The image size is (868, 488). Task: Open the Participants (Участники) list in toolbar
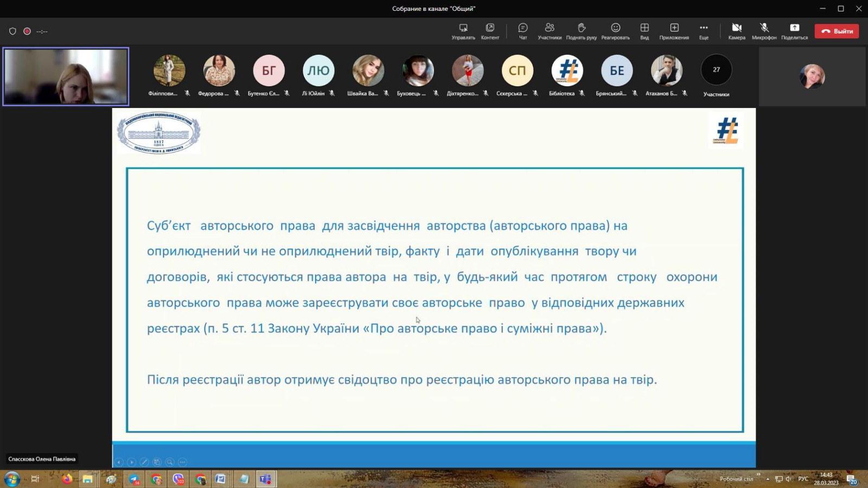549,31
